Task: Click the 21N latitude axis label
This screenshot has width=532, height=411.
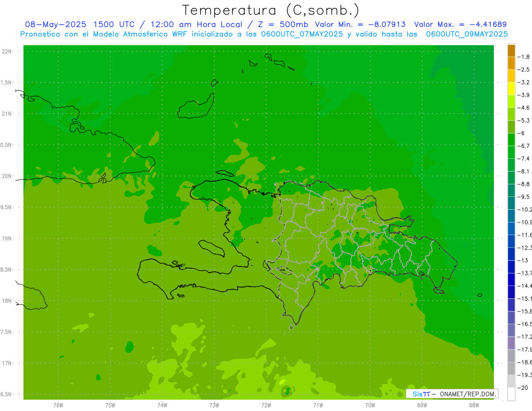Action: pos(7,114)
